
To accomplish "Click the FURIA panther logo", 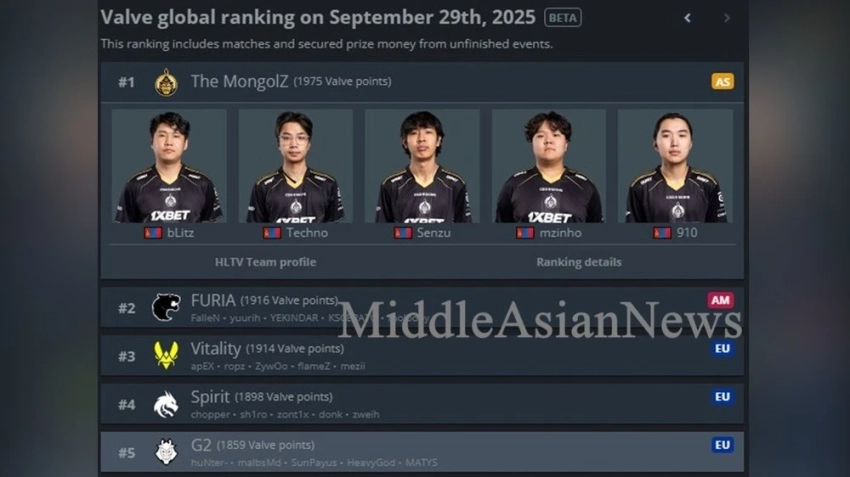I will [x=166, y=307].
